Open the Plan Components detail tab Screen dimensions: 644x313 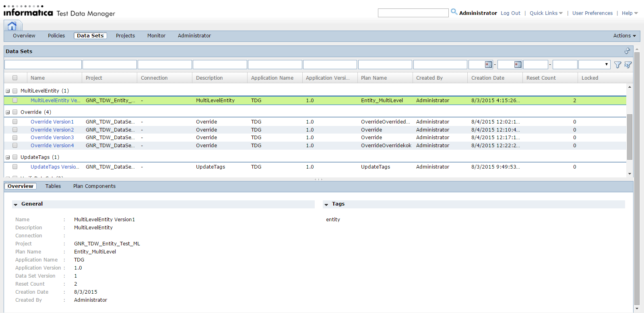pyautogui.click(x=94, y=186)
